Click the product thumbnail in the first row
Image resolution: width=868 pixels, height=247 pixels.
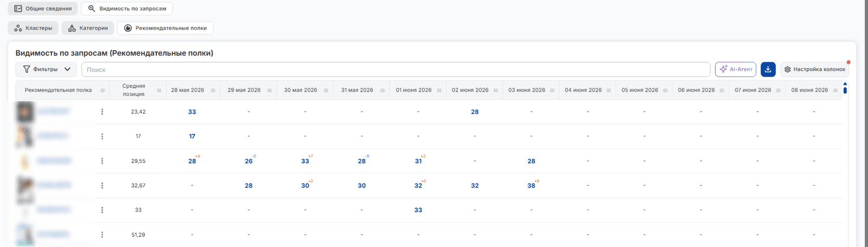pyautogui.click(x=25, y=112)
